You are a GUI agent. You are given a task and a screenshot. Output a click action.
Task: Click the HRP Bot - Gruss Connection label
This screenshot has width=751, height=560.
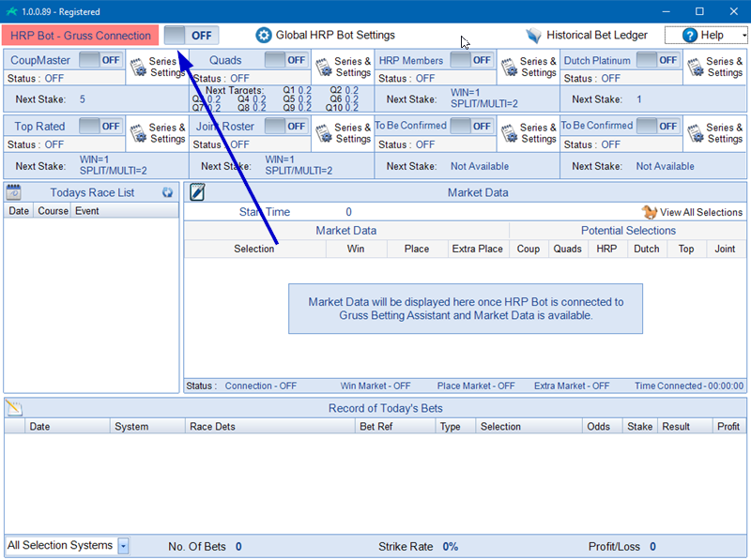click(81, 36)
